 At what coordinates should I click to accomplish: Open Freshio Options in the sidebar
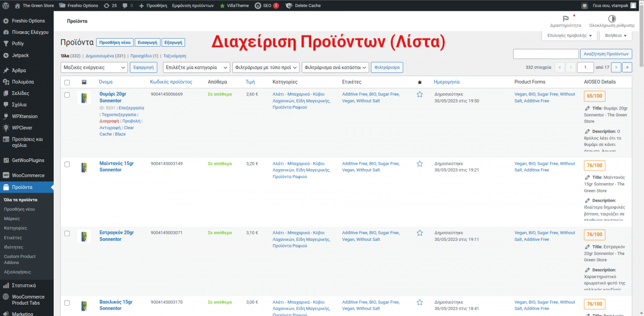[28, 21]
